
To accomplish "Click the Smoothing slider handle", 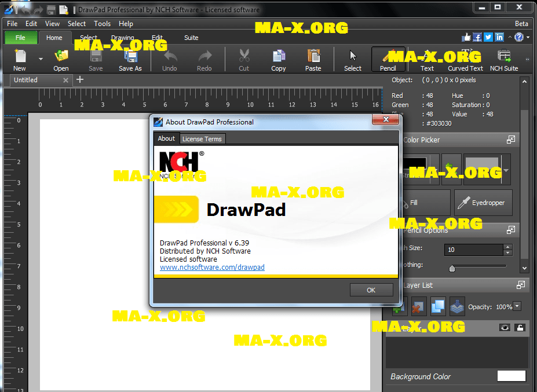I will (x=452, y=268).
